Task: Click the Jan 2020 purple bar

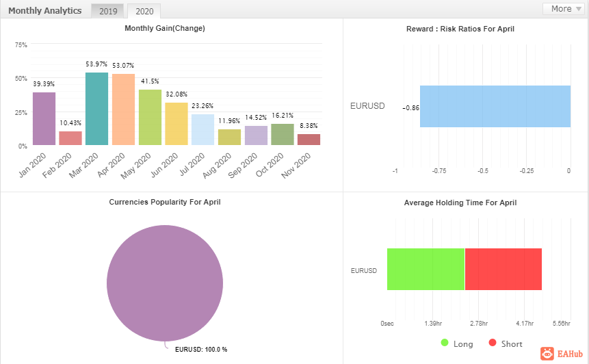Action: click(44, 118)
